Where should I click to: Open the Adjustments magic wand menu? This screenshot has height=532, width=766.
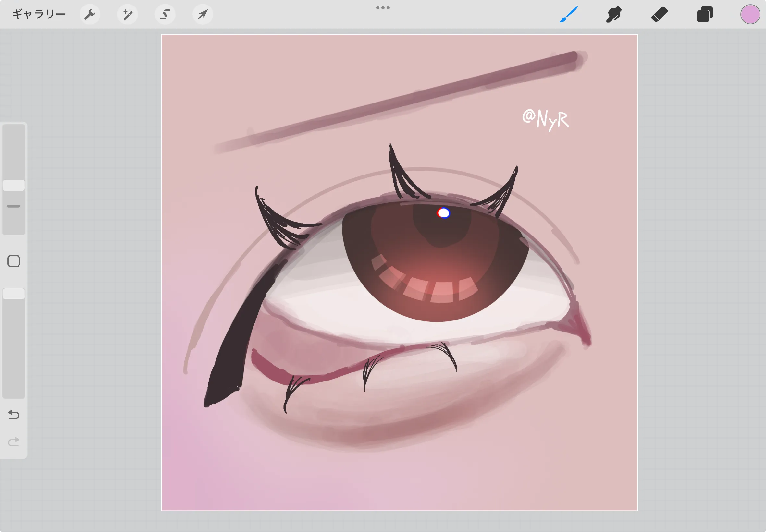click(127, 14)
